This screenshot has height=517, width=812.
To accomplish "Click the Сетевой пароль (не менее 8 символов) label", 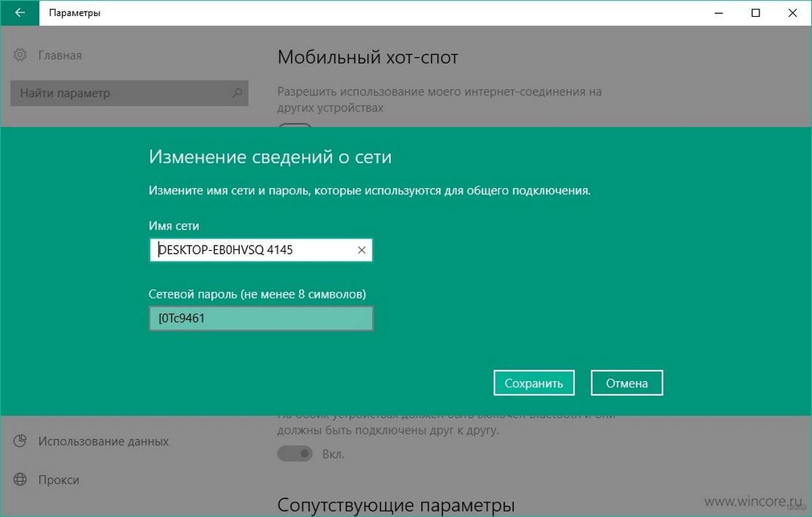I will click(x=257, y=294).
